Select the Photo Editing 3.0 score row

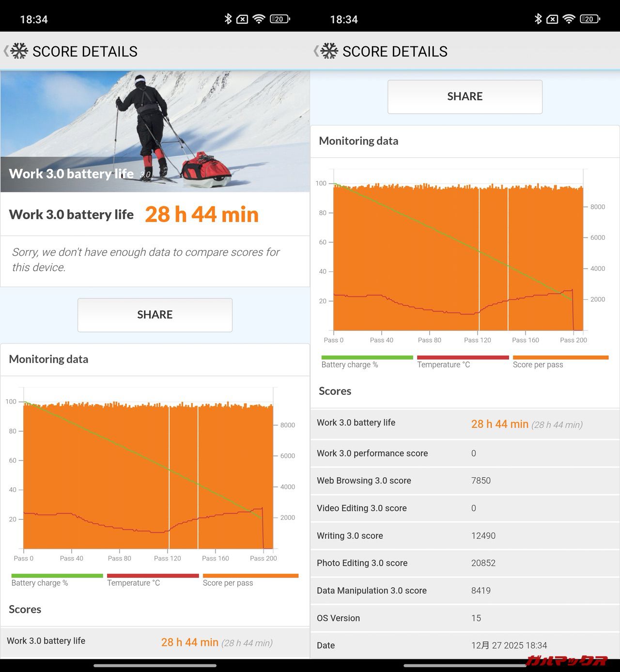(465, 563)
